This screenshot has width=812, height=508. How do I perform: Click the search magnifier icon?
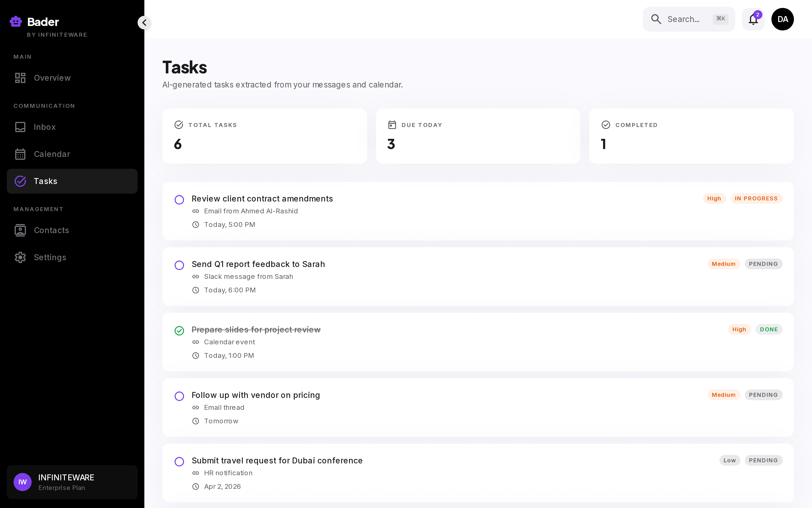(x=656, y=19)
